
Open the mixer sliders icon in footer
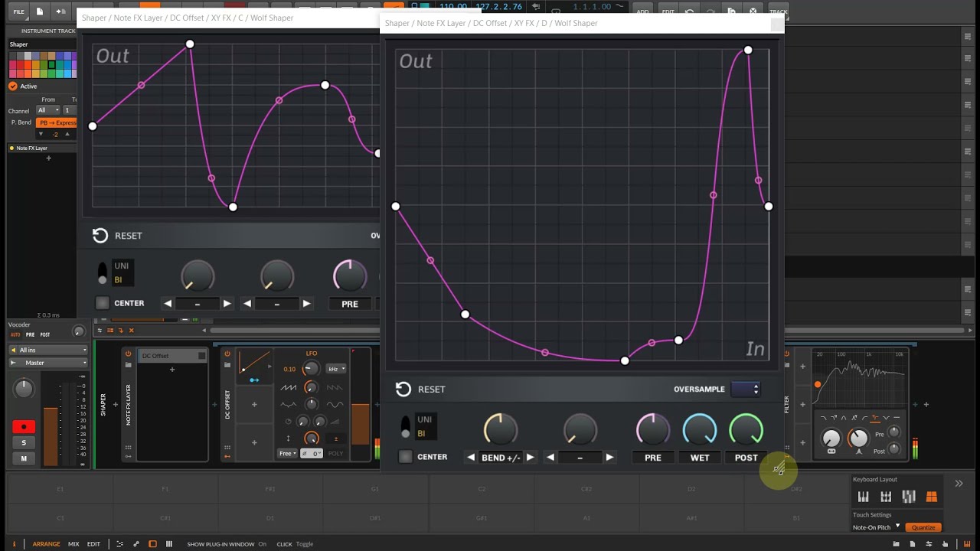[929, 544]
